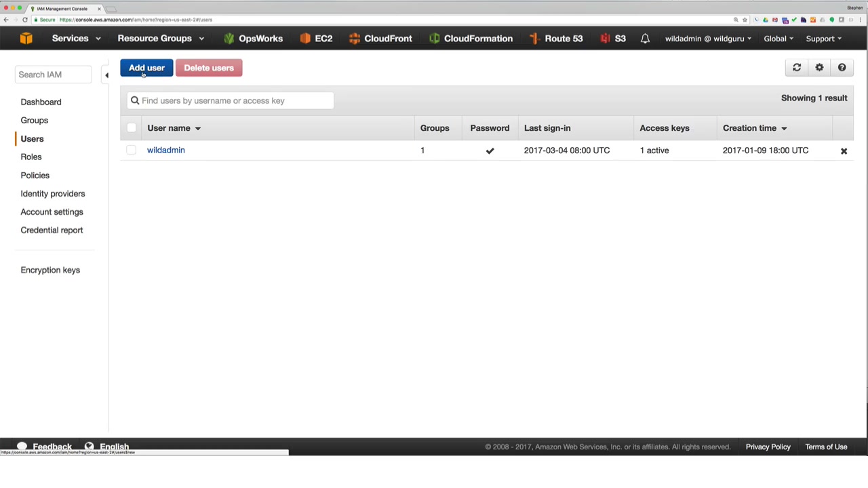The width and height of the screenshot is (868, 488).
Task: Open Account settings in the sidebar
Action: [52, 212]
